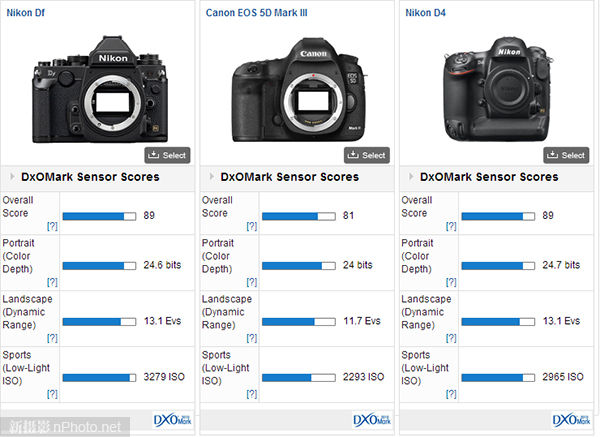
Task: Click Nikon Df DxOMark Sensor Scores heading
Action: click(90, 177)
